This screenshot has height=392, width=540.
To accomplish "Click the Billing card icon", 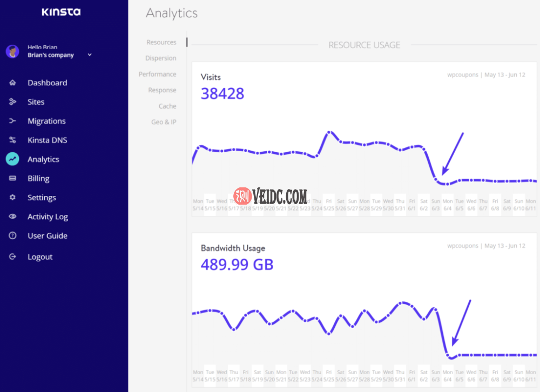I will pyautogui.click(x=12, y=178).
